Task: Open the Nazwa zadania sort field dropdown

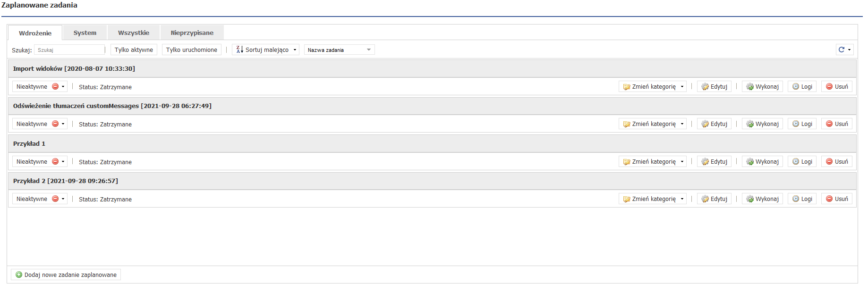Action: [339, 50]
